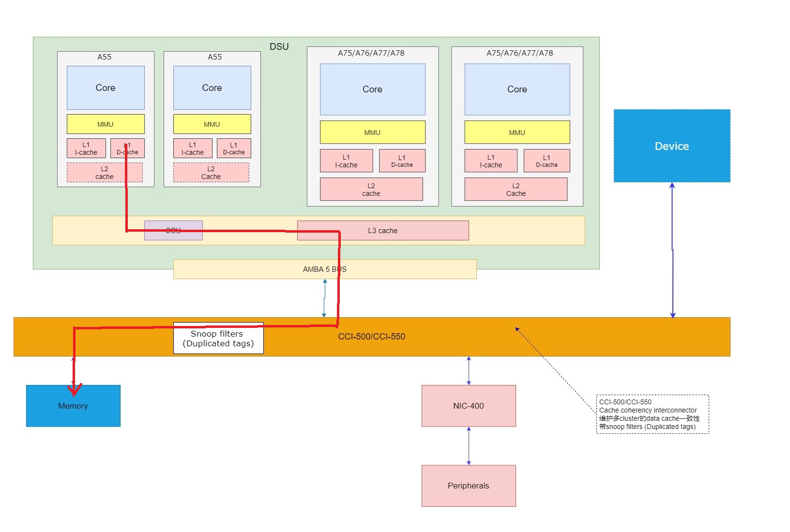The width and height of the screenshot is (790, 532).
Task: Click "CCI-500/CCI-550" heading inside the dashed note
Action: 625,402
